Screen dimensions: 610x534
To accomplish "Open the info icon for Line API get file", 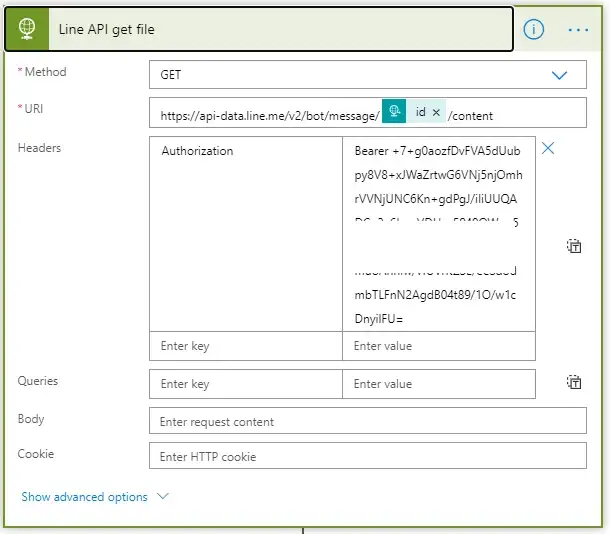I will [x=533, y=29].
